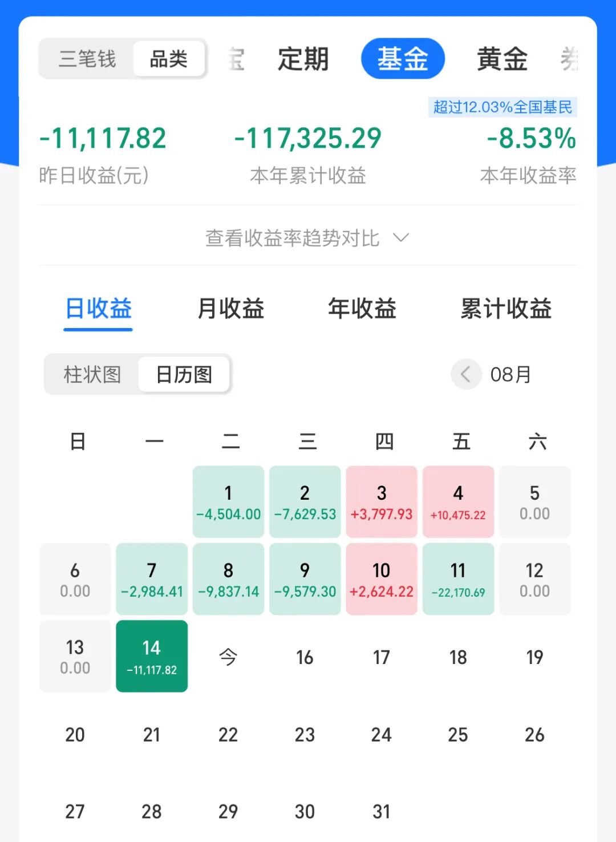616x842 pixels.
Task: Select August 10 with +2,624.22
Action: [x=382, y=579]
